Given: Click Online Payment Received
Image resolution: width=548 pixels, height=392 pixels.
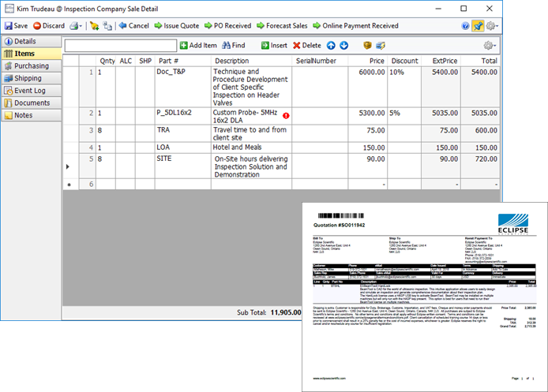Looking at the screenshot, I should click(x=356, y=26).
